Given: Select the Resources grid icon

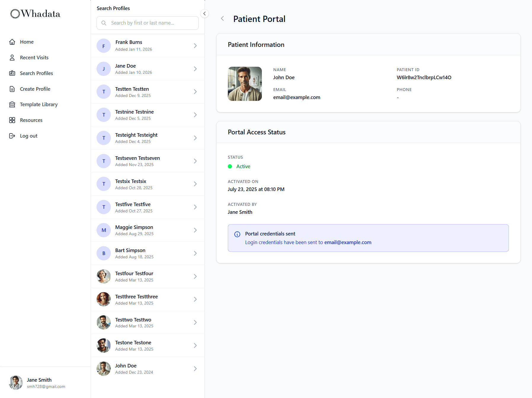Looking at the screenshot, I should 12,120.
